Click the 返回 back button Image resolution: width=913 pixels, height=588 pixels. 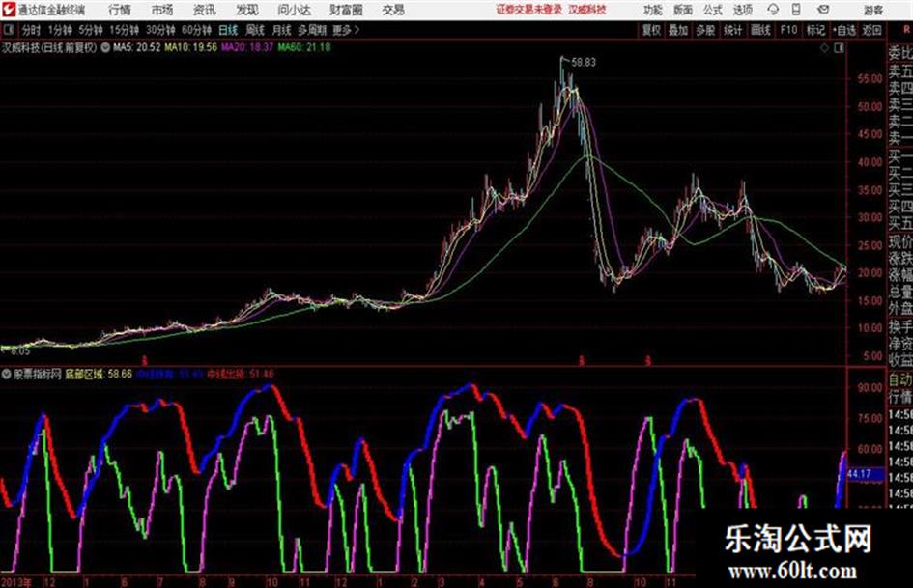point(871,30)
